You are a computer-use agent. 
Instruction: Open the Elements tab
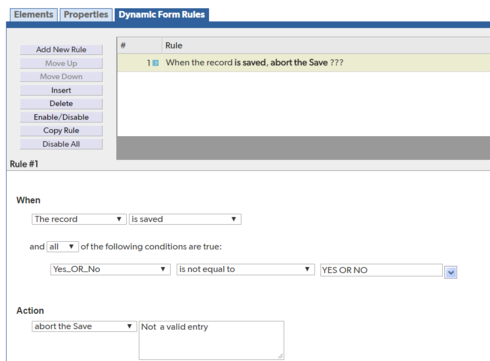(x=34, y=15)
